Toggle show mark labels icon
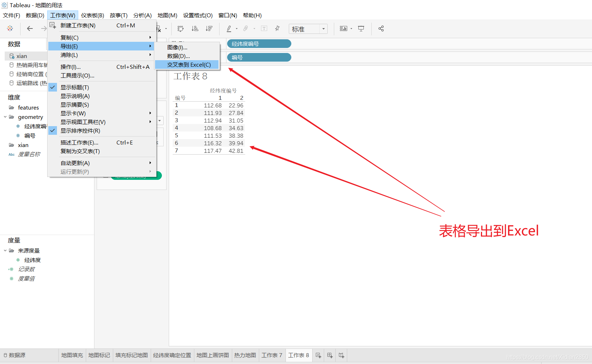592x364 pixels. 264,28
